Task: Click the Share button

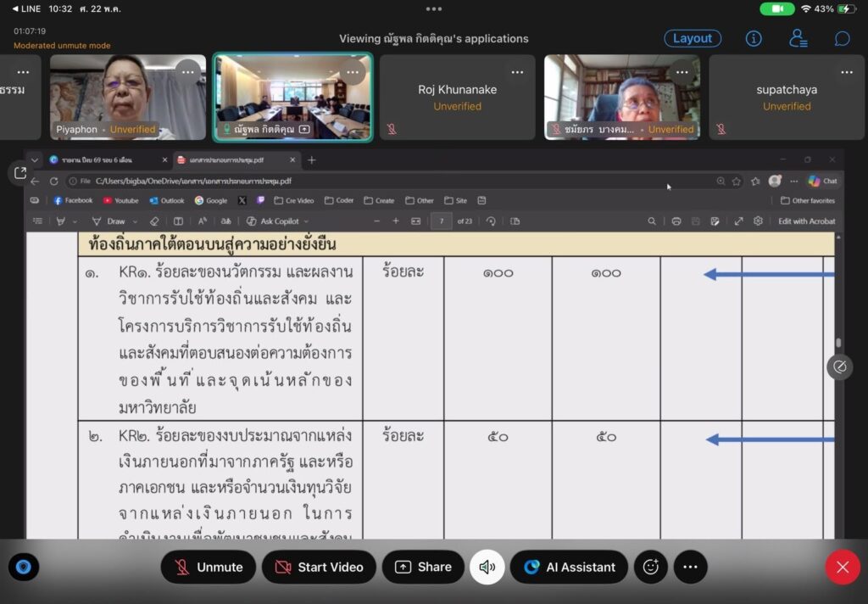Action: coord(424,567)
